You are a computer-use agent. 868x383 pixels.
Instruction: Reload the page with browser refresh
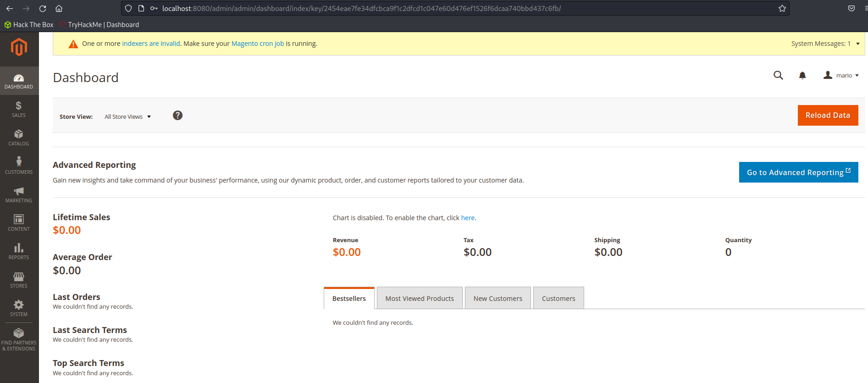[43, 8]
